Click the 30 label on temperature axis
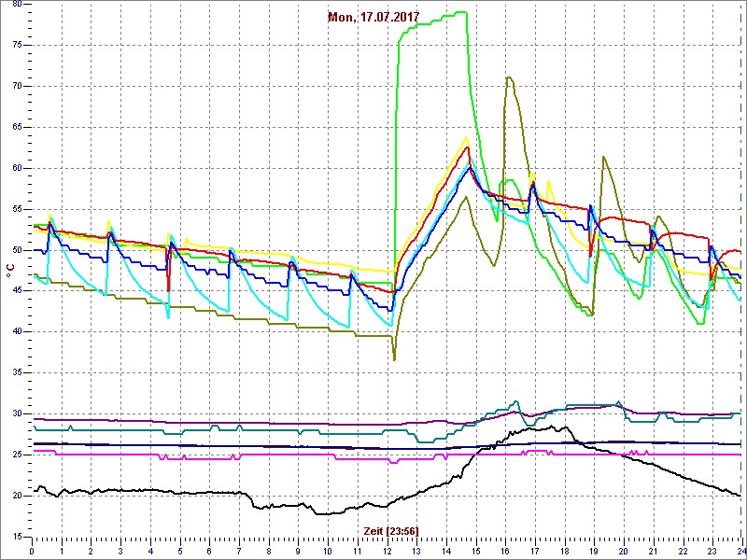 pyautogui.click(x=17, y=413)
